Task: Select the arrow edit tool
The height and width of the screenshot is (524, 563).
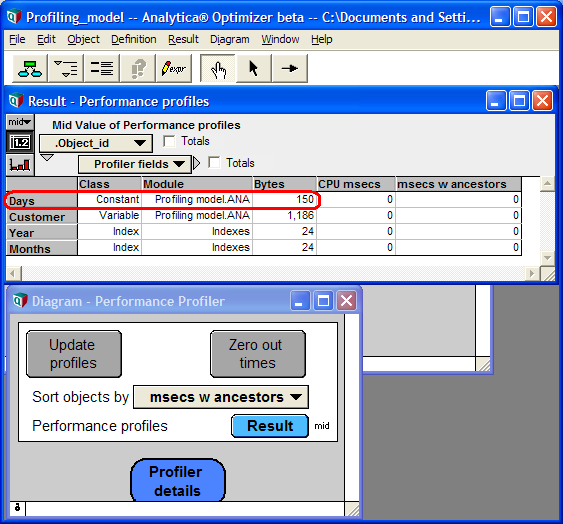Action: [254, 68]
